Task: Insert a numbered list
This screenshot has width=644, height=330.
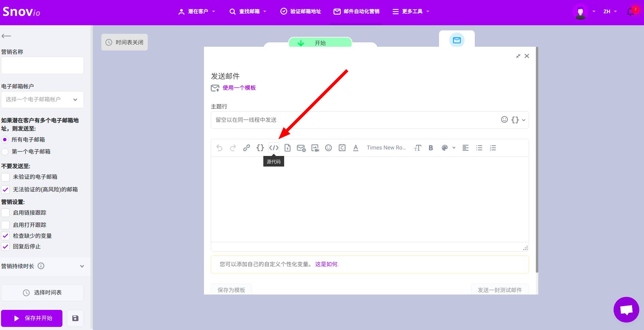Action: tap(493, 148)
